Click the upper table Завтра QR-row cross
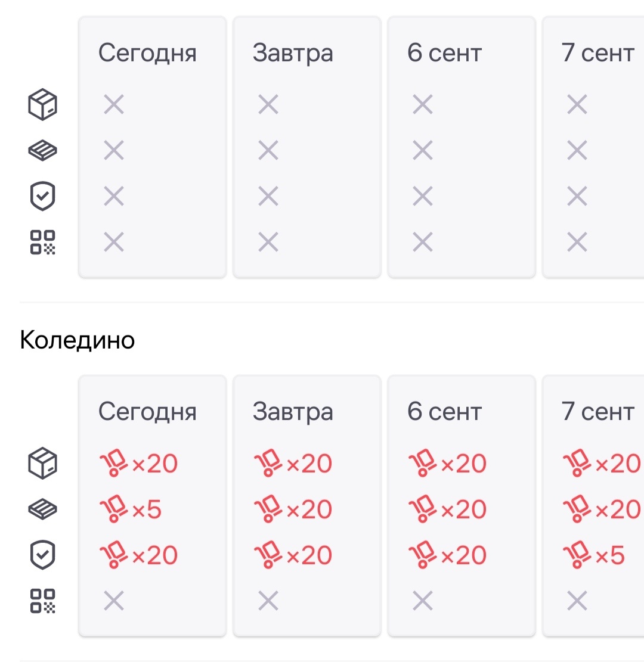 (268, 242)
